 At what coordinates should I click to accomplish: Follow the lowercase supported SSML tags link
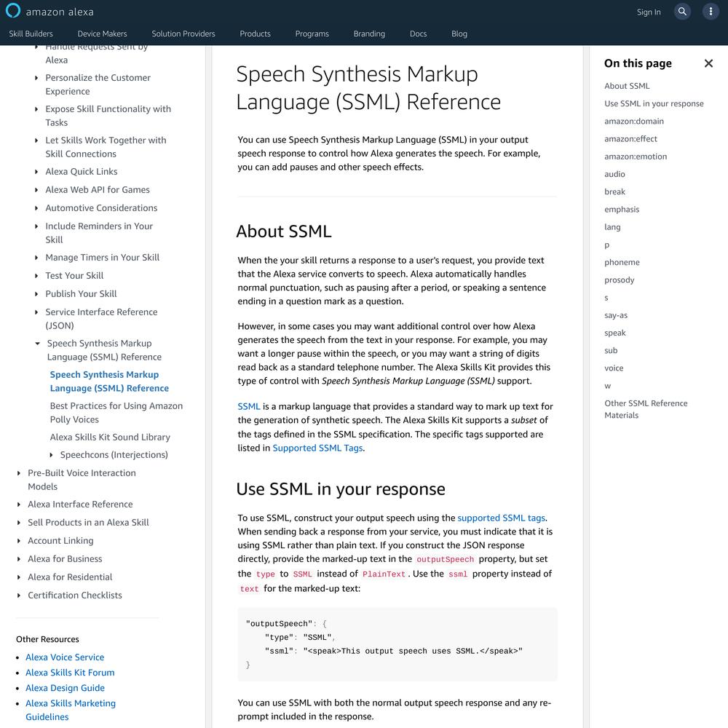[x=502, y=518]
